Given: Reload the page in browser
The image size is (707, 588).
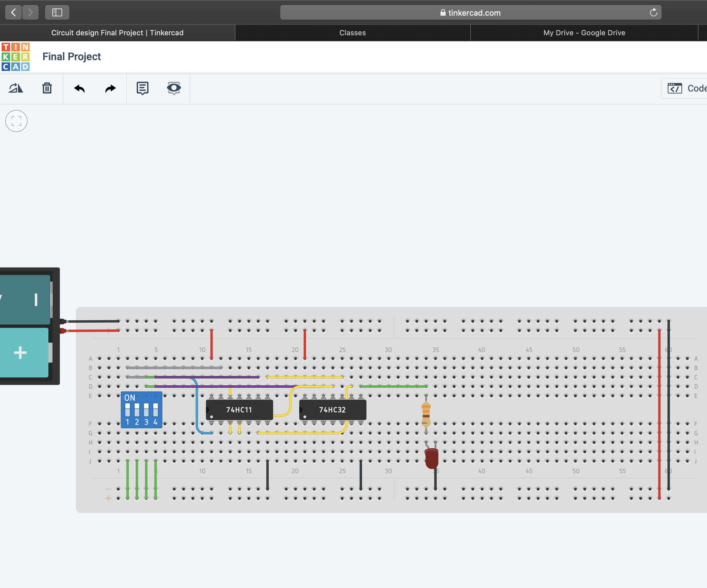Looking at the screenshot, I should (653, 13).
